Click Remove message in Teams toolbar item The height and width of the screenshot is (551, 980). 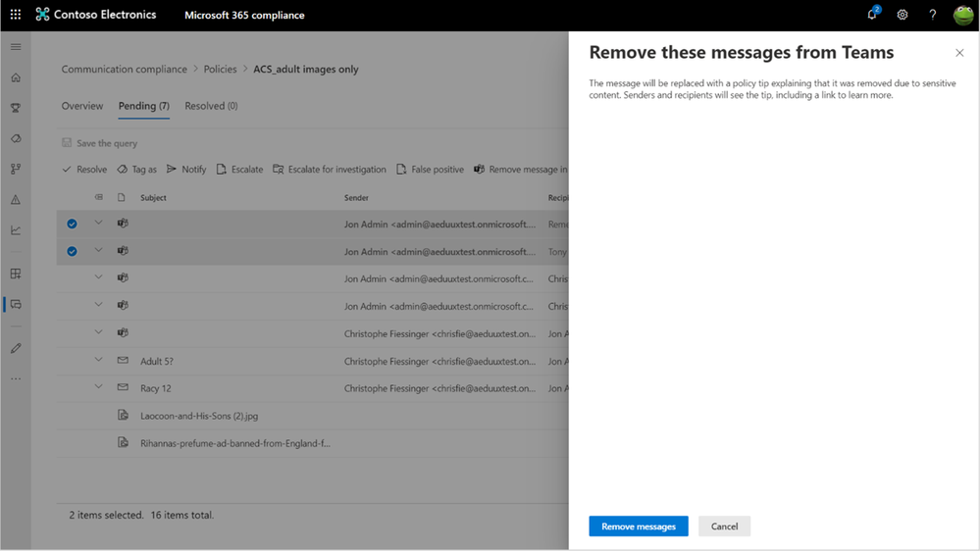[x=521, y=170]
